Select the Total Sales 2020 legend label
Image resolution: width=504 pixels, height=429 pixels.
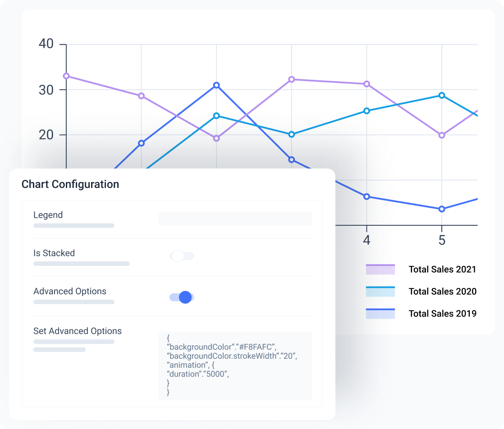(x=442, y=292)
